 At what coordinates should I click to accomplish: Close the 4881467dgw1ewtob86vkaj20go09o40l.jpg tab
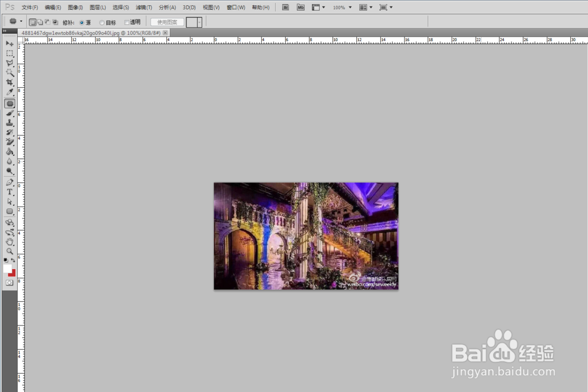(x=165, y=33)
